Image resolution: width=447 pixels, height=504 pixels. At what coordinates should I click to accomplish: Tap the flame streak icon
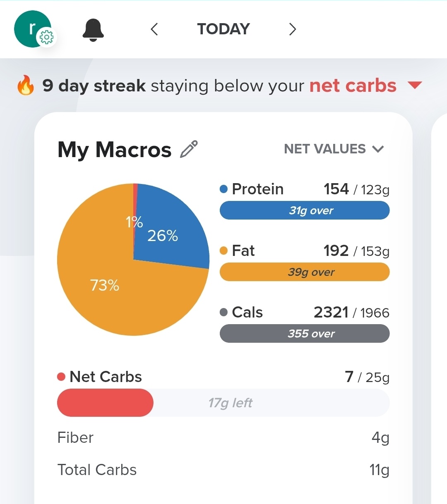point(26,86)
